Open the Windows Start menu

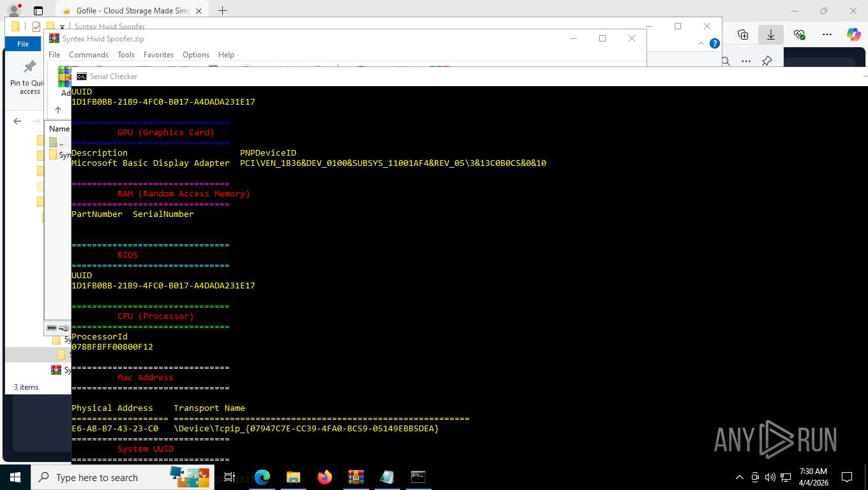[x=15, y=477]
